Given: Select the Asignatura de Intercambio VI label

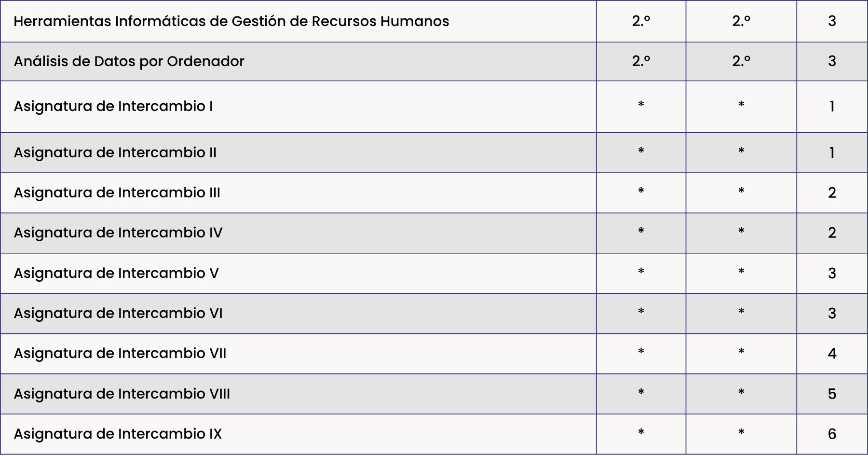Looking at the screenshot, I should click(118, 313).
